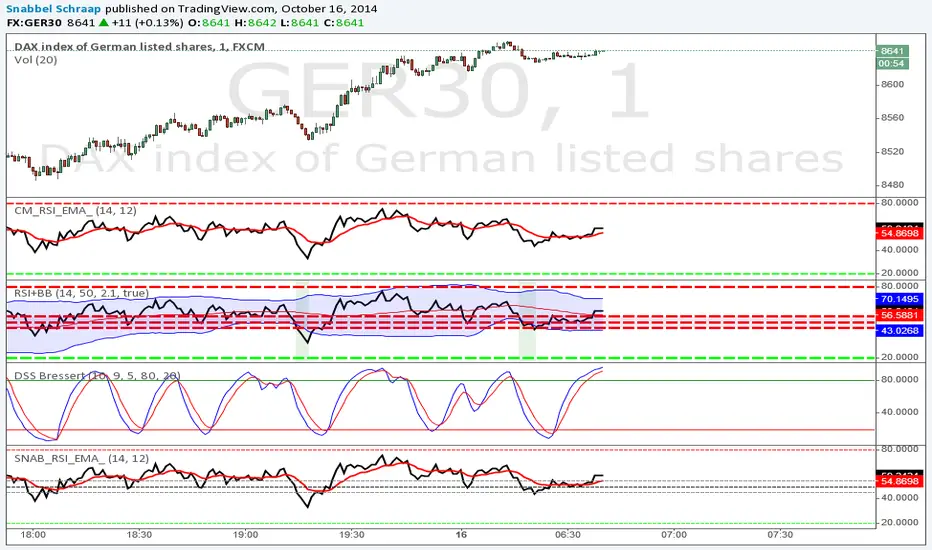Click the blue 43.0268 lower band tag
Image resolution: width=932 pixels, height=550 pixels.
pyautogui.click(x=899, y=331)
